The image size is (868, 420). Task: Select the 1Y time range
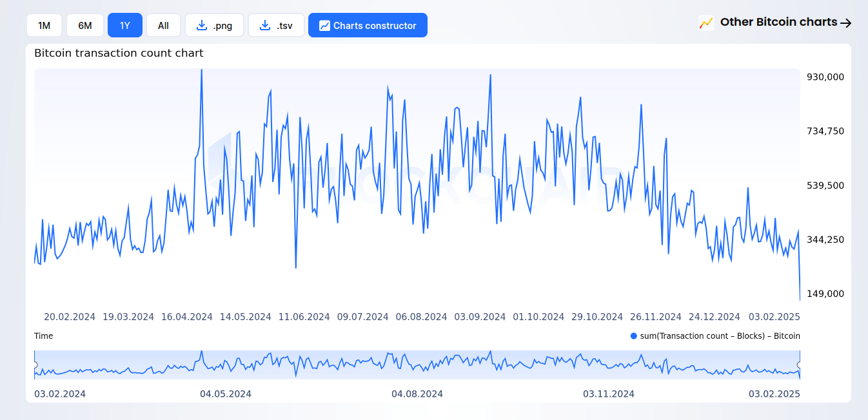click(x=125, y=25)
